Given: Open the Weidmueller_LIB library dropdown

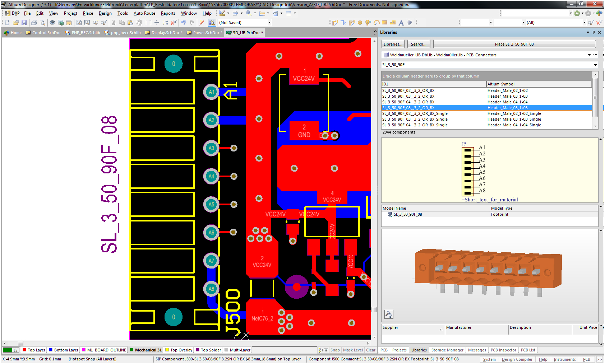Looking at the screenshot, I should coord(589,55).
